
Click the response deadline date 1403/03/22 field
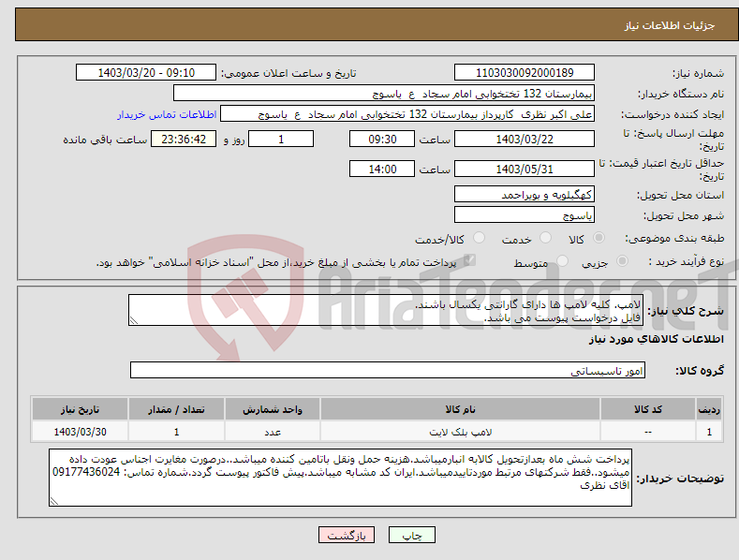[525, 139]
